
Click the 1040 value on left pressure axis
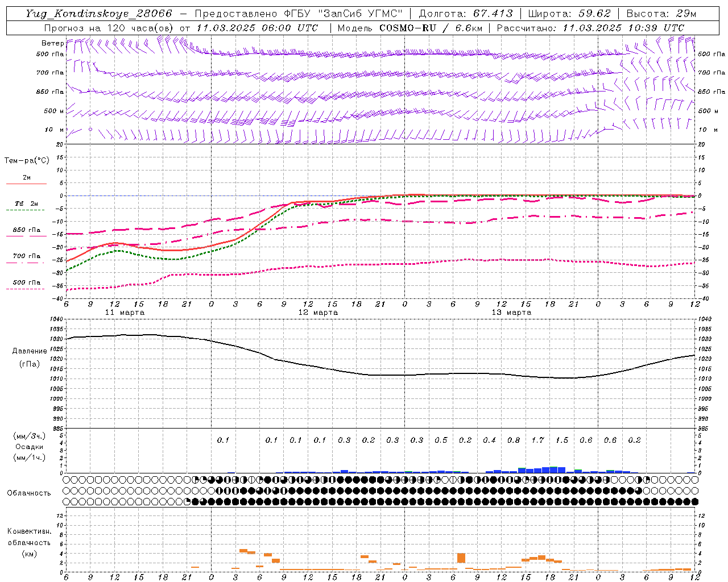tap(57, 319)
